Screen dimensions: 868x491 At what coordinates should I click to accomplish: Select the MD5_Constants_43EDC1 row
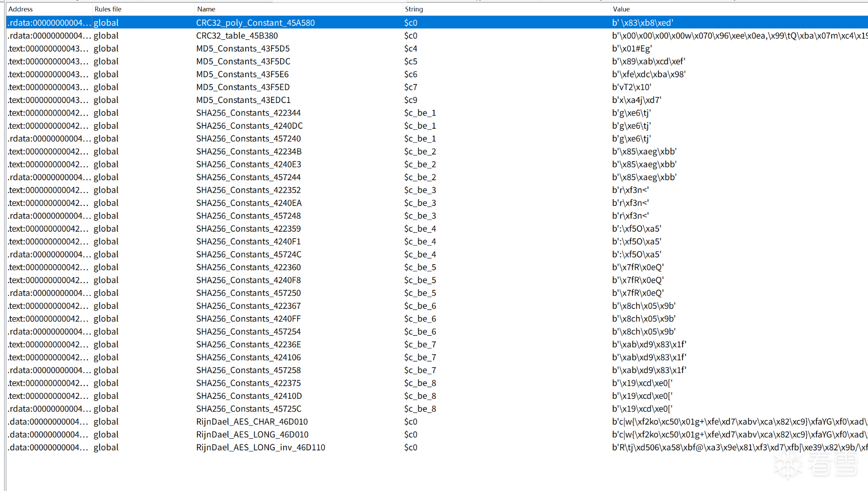(x=243, y=100)
